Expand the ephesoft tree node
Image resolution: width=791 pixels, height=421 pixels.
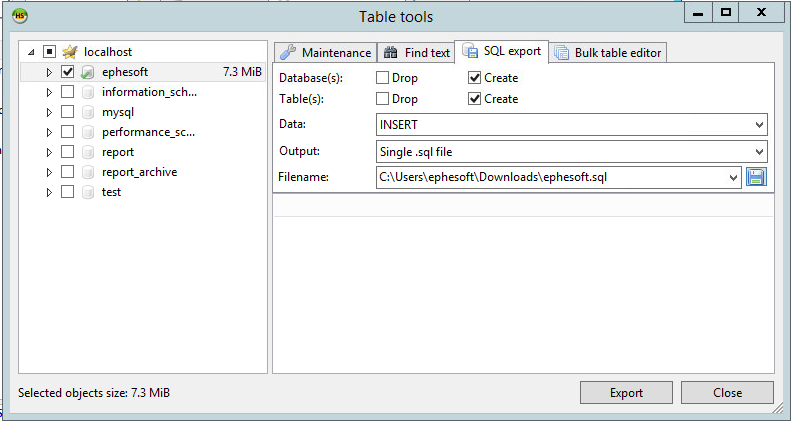49,72
